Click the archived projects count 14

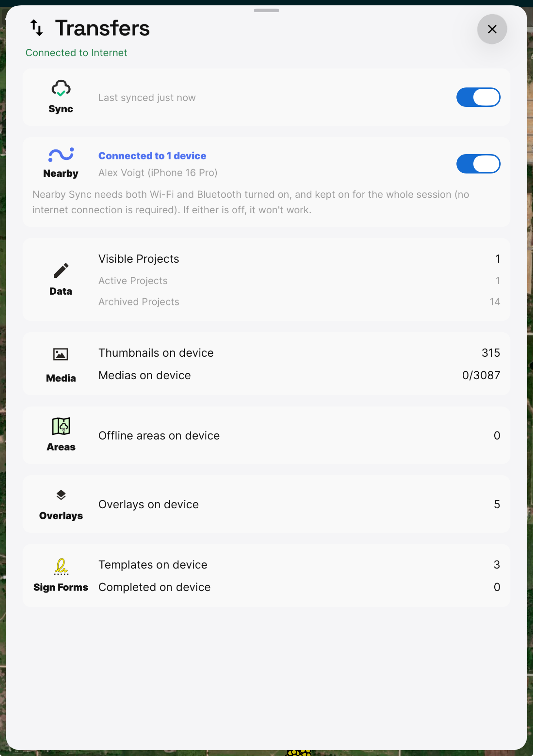point(495,302)
